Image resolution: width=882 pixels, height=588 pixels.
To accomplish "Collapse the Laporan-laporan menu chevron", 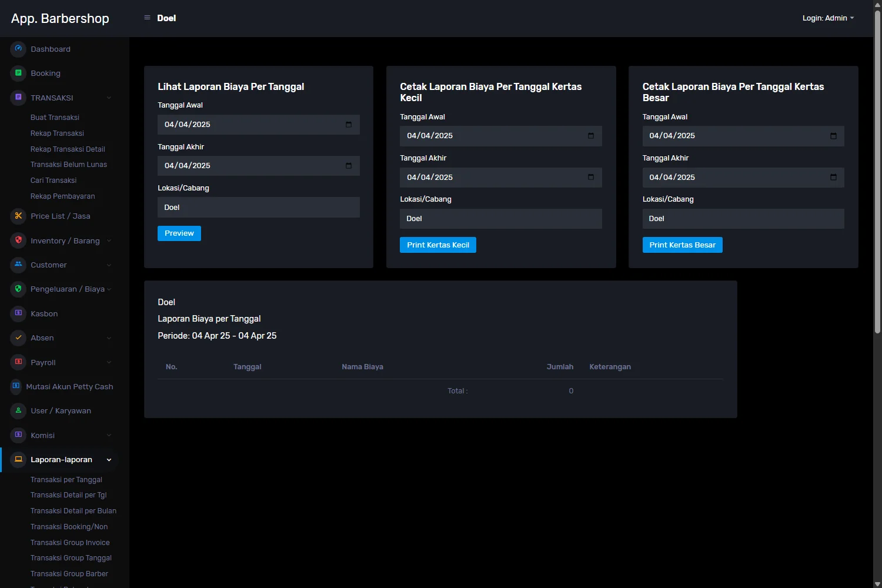I will click(x=109, y=460).
